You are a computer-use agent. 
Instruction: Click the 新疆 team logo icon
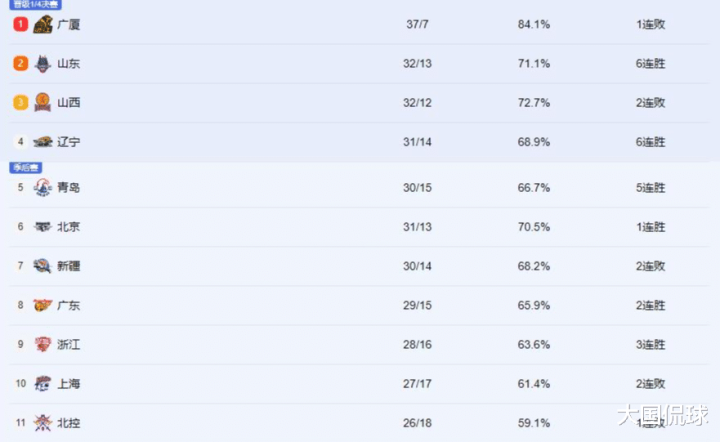[43, 266]
